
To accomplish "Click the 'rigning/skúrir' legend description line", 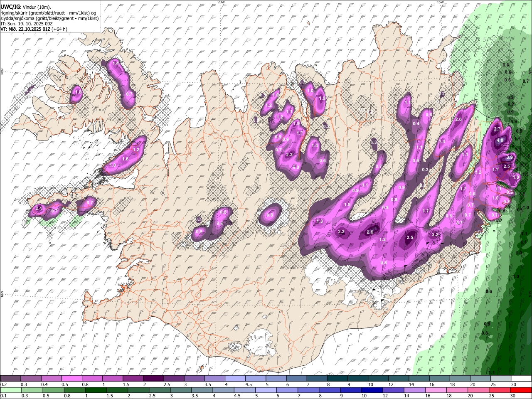I will click(48, 13).
